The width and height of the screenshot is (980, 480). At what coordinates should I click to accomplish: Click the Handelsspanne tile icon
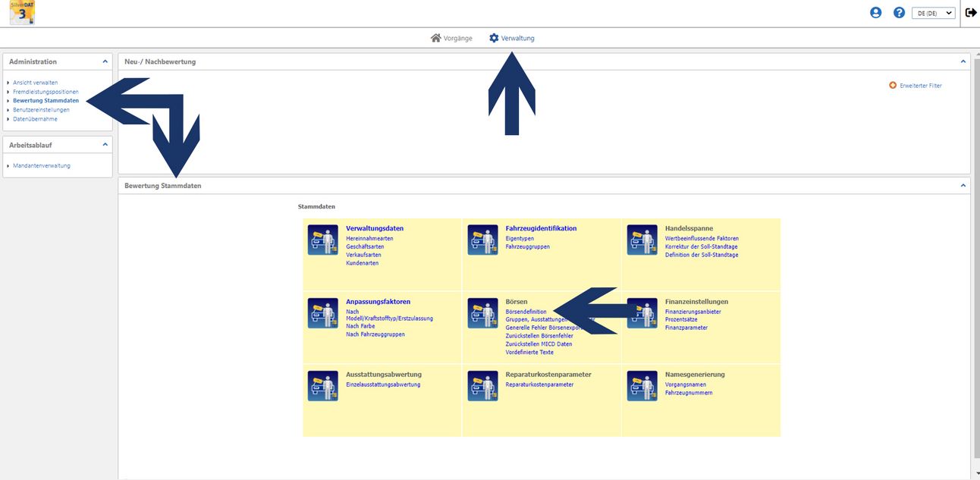642,240
